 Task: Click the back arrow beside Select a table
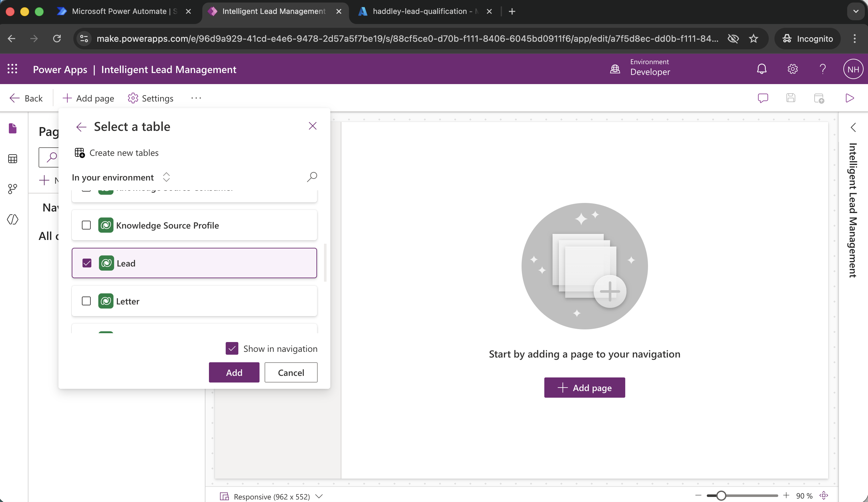[x=81, y=127]
